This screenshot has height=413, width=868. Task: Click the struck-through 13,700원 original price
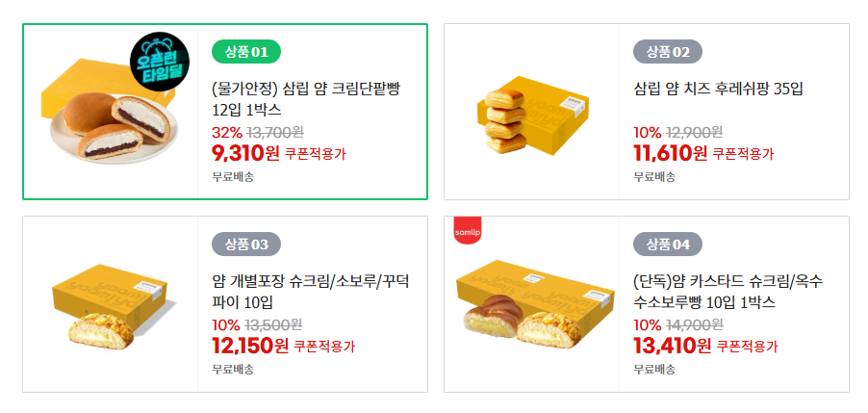275,132
